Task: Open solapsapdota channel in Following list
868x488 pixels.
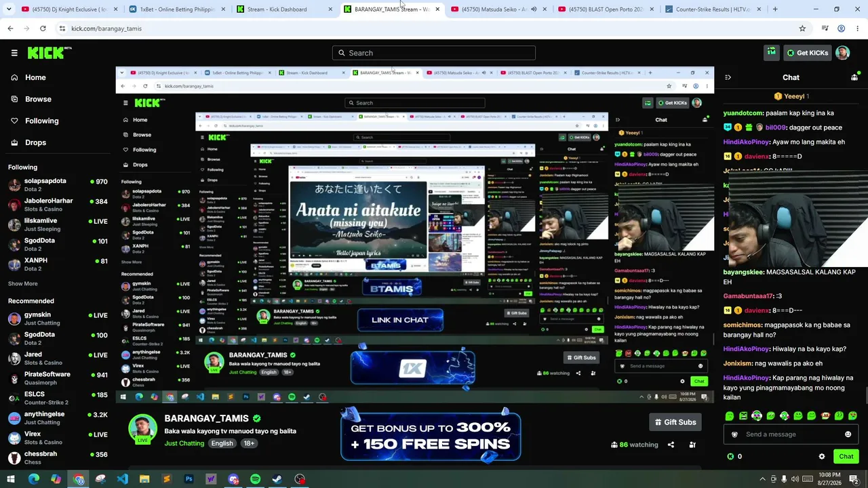Action: point(58,184)
